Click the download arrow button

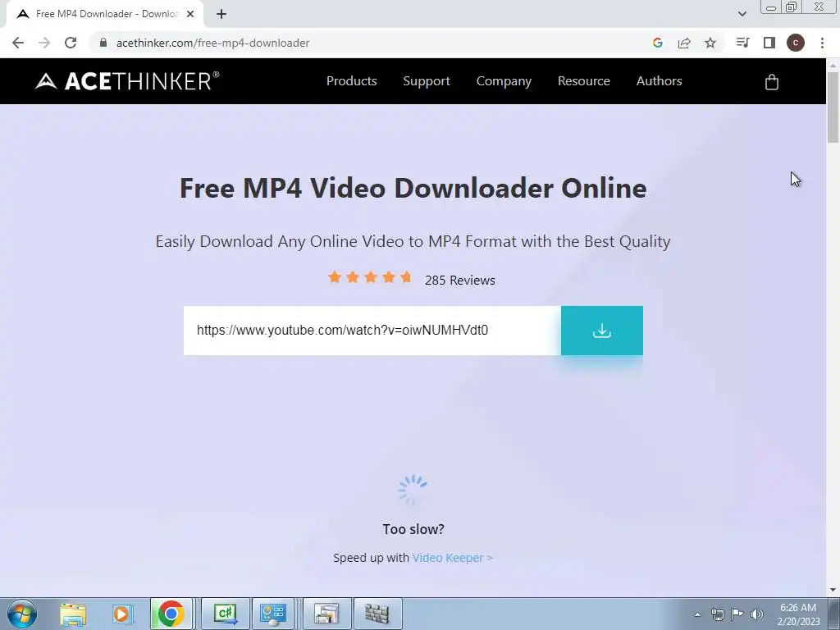click(601, 331)
